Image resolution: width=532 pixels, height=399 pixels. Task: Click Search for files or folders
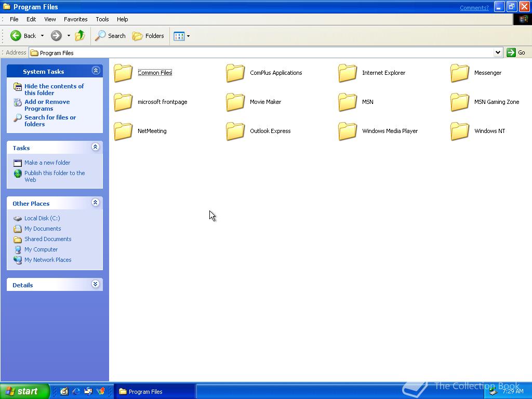pos(50,121)
